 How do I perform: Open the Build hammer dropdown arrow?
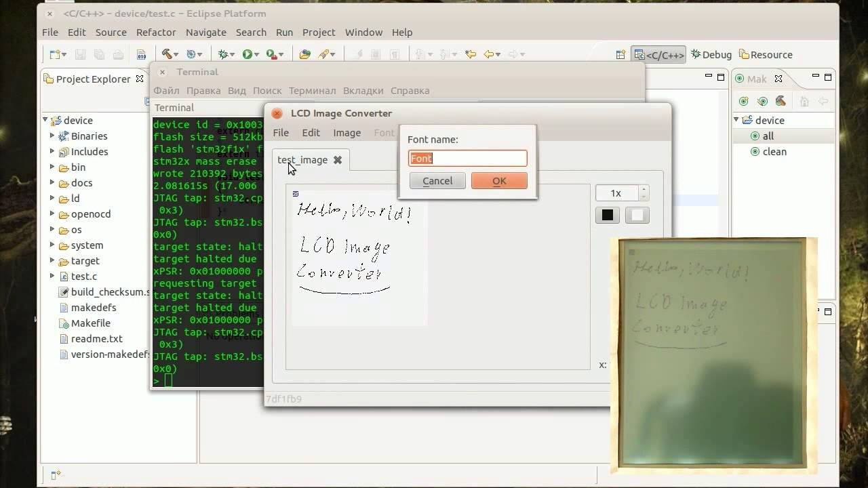click(x=176, y=54)
